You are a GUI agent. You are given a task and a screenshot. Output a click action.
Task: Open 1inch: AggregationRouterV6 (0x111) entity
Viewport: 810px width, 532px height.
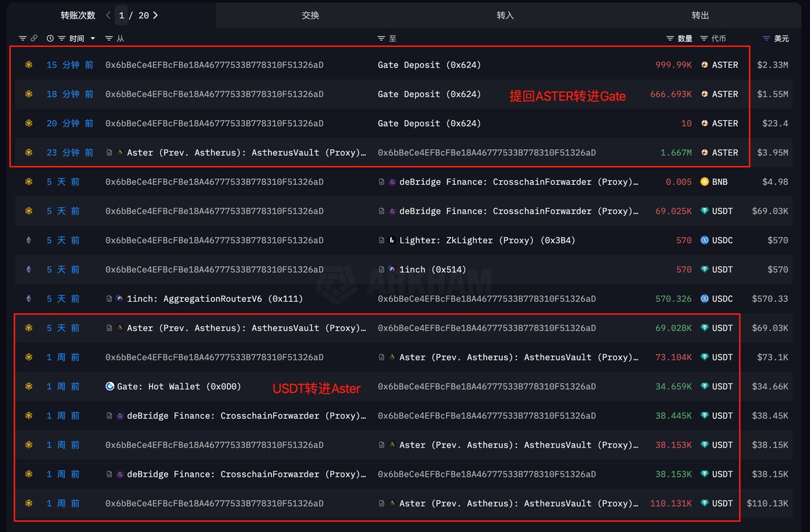click(215, 298)
